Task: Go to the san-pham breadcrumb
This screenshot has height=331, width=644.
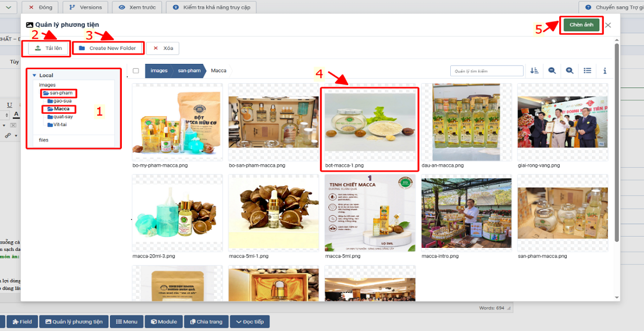Action: (189, 71)
